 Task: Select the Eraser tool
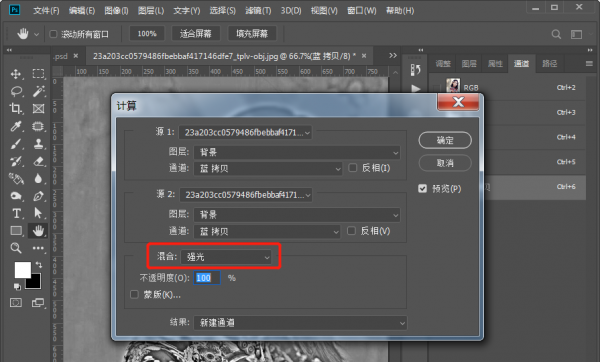point(38,161)
